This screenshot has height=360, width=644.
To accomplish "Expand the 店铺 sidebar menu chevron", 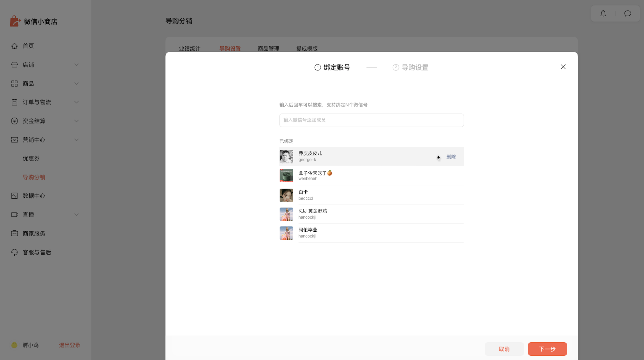I will click(76, 65).
